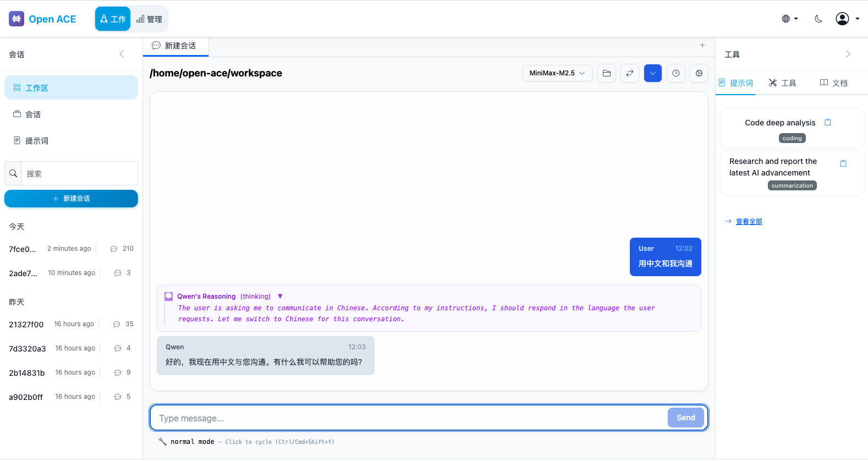The width and height of the screenshot is (868, 461).
Task: Click the blue 新建会话 button
Action: pyautogui.click(x=71, y=199)
